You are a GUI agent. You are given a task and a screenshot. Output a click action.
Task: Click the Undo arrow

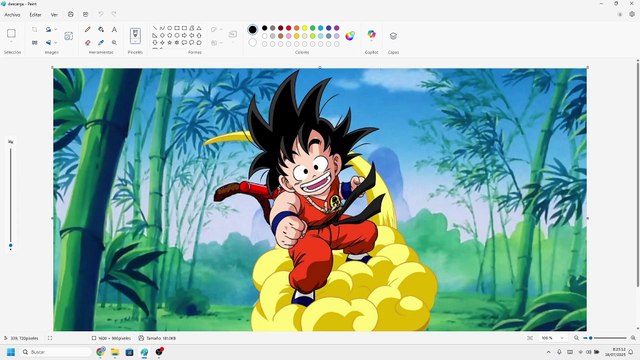click(x=100, y=14)
